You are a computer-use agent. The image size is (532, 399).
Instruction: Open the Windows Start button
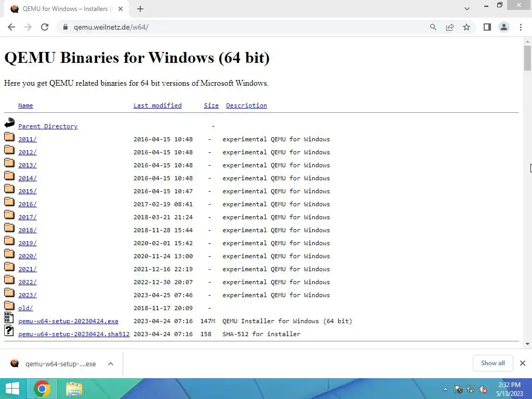click(x=12, y=389)
